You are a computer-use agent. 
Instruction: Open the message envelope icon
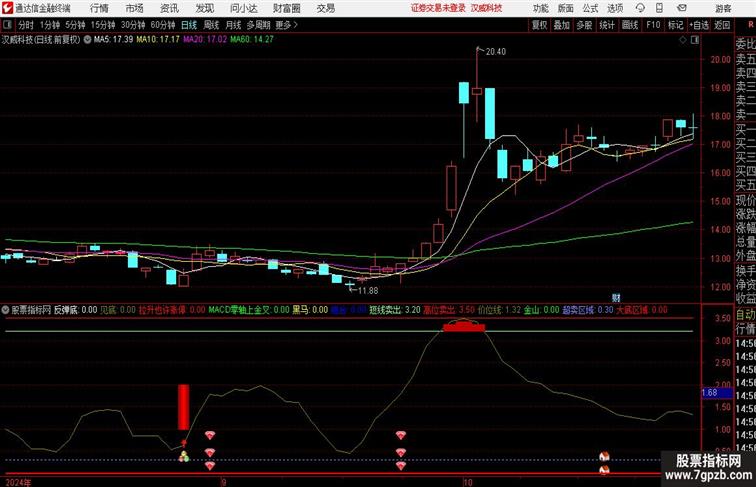[682, 8]
